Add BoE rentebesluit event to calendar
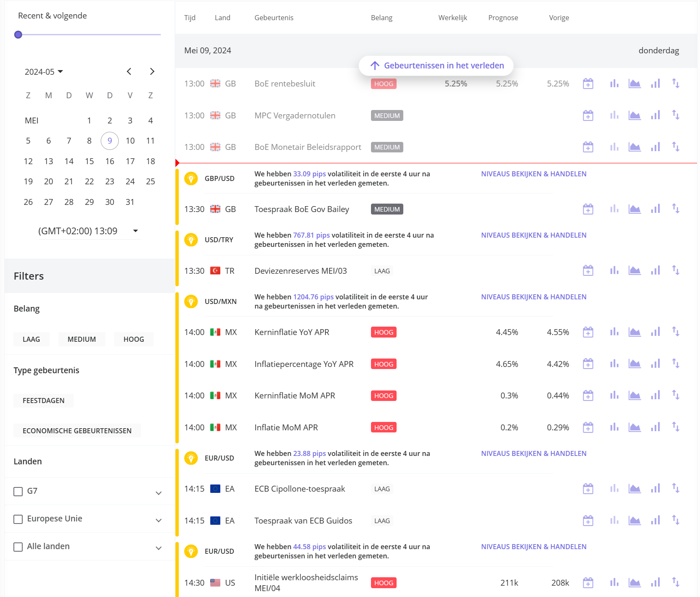 [x=588, y=84]
